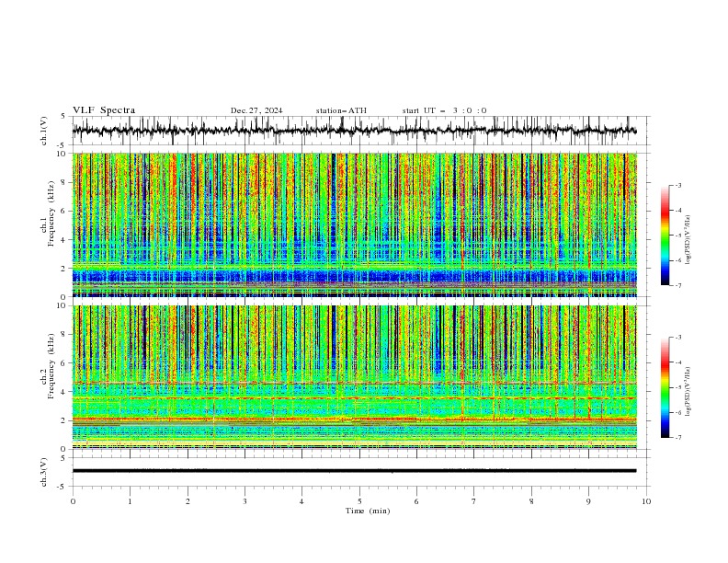
Task: Click the ch.3 flat waveform trace
Action: [x=354, y=471]
